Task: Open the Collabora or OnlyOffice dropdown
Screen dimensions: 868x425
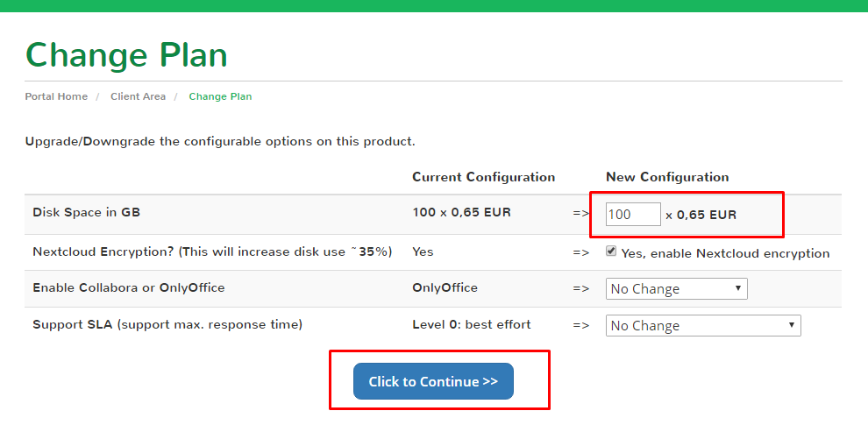Action: click(677, 289)
